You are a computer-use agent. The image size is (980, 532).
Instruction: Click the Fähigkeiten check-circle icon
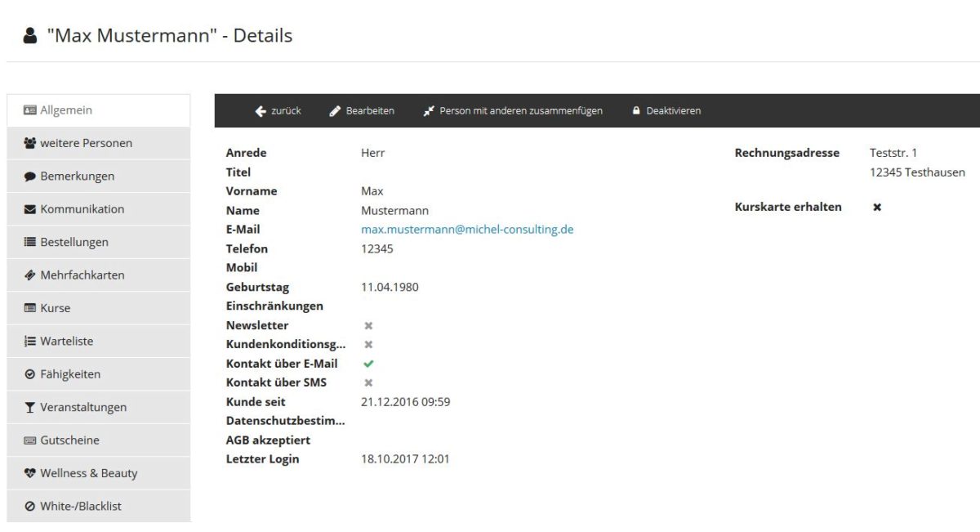(x=30, y=374)
